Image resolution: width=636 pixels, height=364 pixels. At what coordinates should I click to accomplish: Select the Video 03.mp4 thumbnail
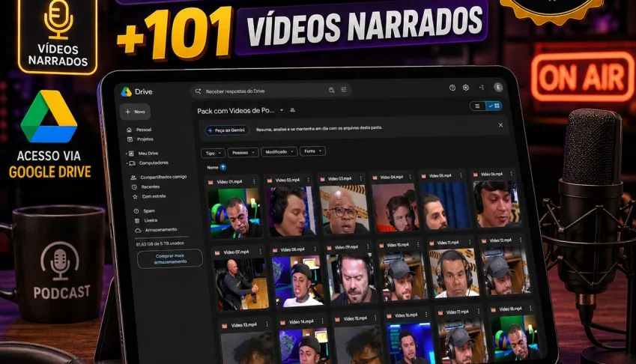pyautogui.click(x=344, y=209)
